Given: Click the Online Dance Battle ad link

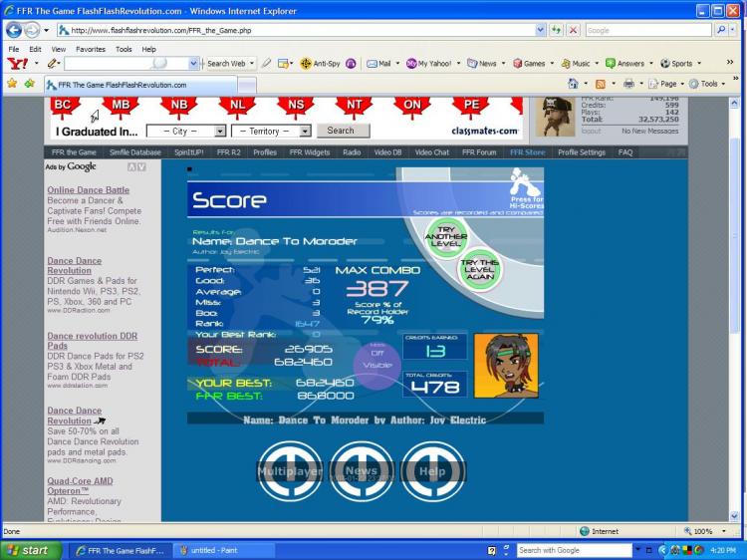Looking at the screenshot, I should point(88,189).
